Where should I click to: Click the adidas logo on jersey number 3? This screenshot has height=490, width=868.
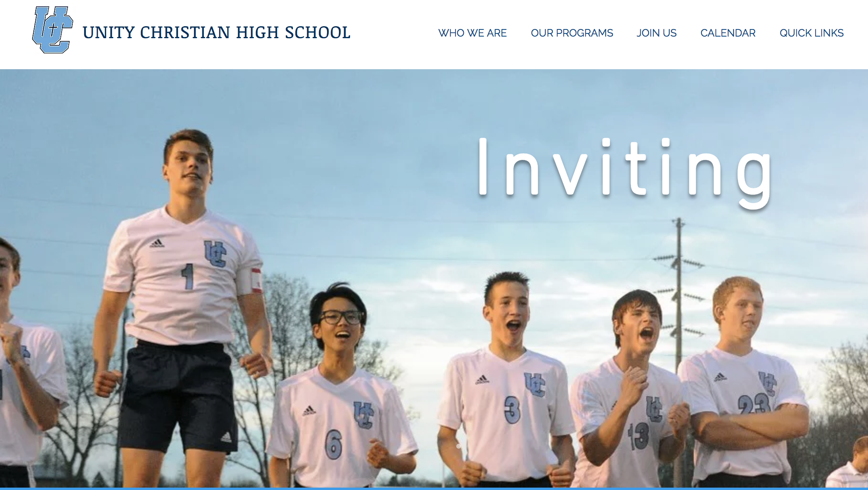click(x=482, y=379)
